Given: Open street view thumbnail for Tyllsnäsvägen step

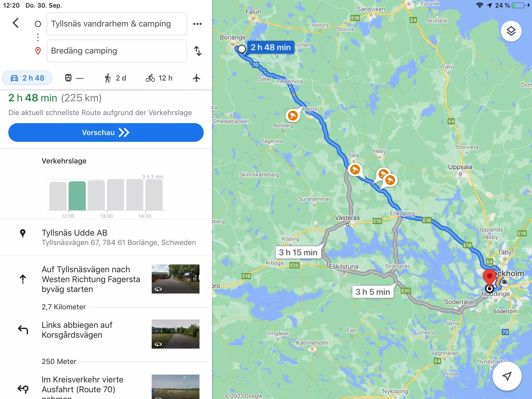Looking at the screenshot, I should [x=176, y=279].
